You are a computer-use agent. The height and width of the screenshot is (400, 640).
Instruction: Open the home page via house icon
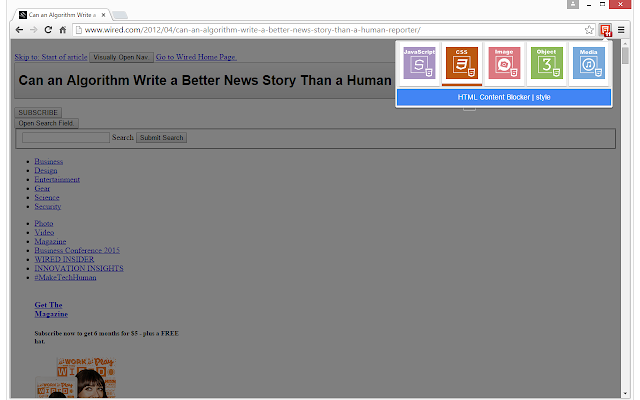tap(62, 30)
